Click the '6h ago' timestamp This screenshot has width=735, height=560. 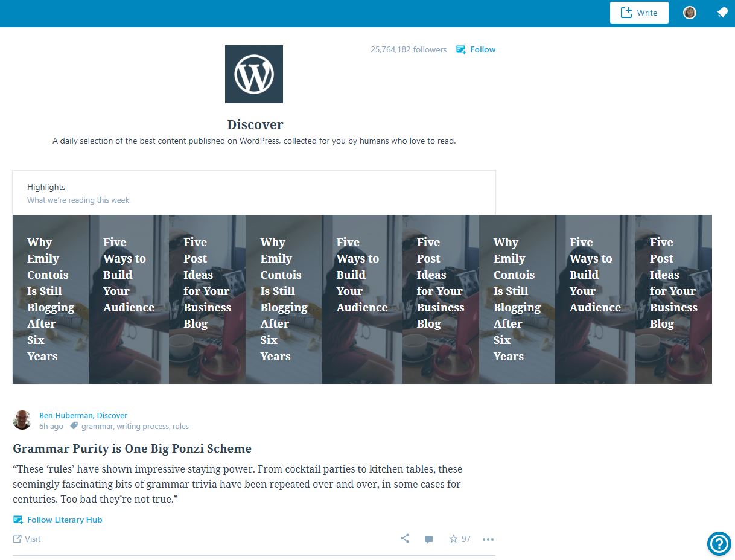coord(51,426)
